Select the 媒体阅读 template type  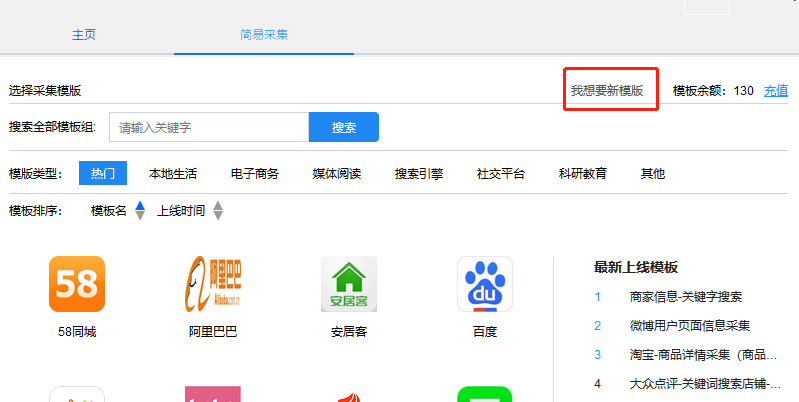pos(337,174)
